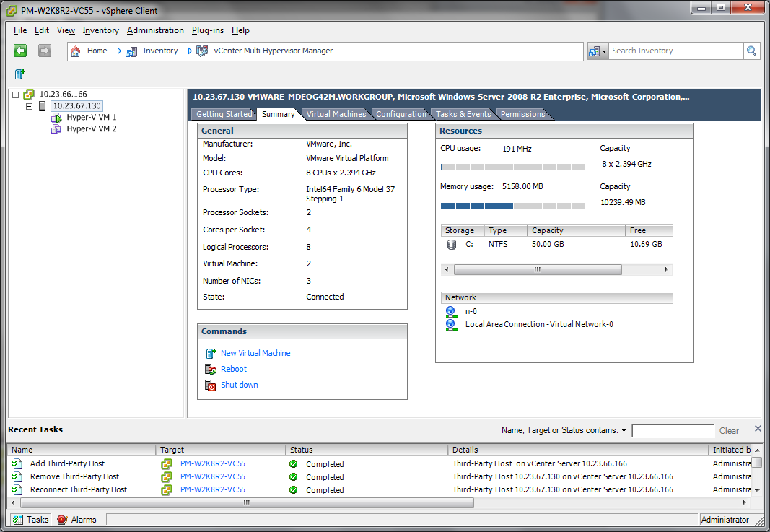770x532 pixels.
Task: Click the Clear link in Recent Tasks
Action: 729,430
